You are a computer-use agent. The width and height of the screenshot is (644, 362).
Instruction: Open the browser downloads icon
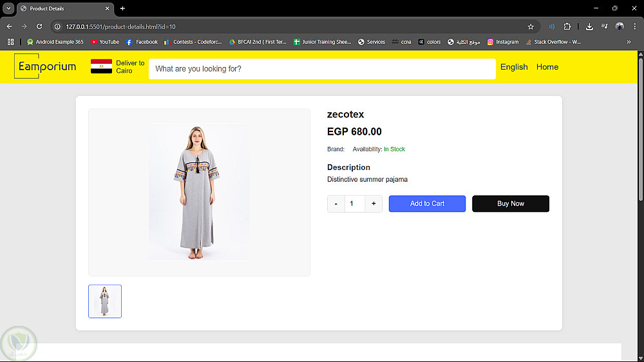[589, 26]
